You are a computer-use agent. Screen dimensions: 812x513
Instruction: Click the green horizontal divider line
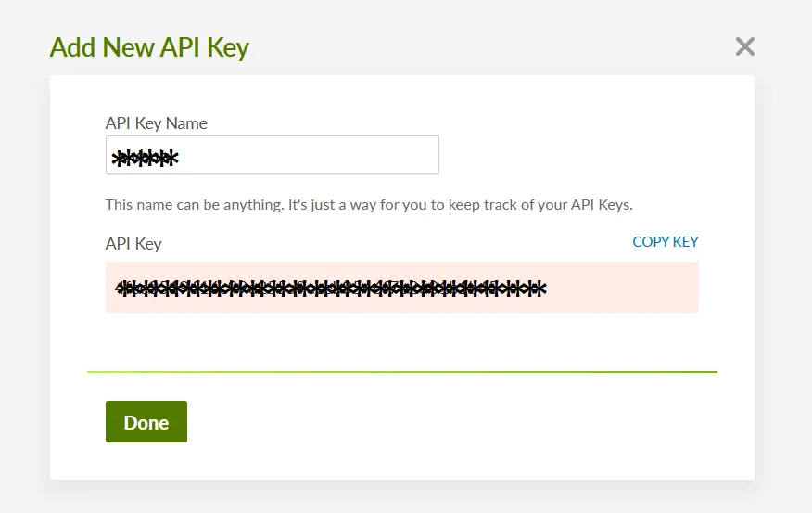click(x=402, y=372)
